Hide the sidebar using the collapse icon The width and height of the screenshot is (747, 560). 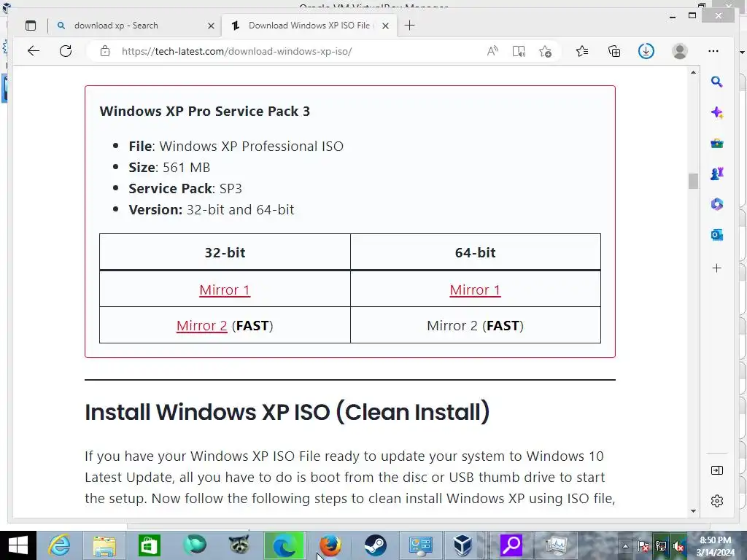717,470
